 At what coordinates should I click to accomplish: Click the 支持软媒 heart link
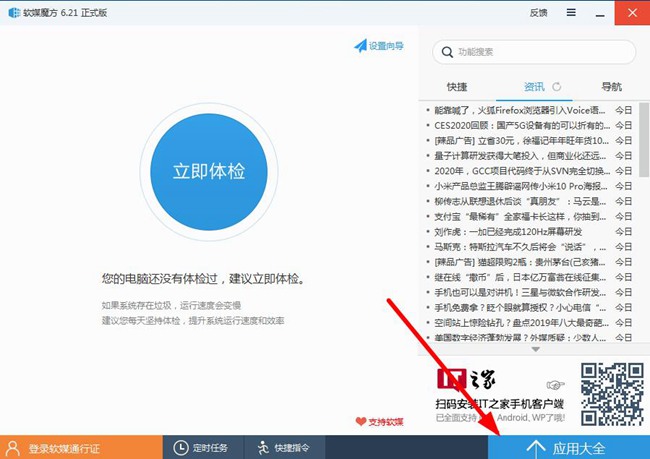[379, 422]
